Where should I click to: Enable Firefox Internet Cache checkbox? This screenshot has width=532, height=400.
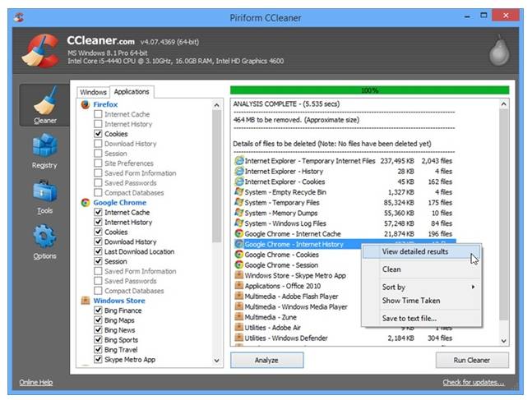[98, 114]
